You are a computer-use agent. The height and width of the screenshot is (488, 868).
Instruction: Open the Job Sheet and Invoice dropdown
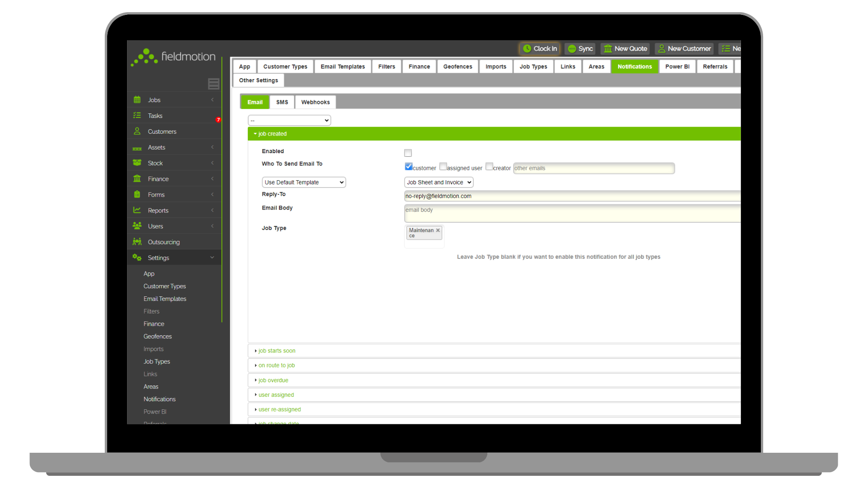tap(438, 182)
